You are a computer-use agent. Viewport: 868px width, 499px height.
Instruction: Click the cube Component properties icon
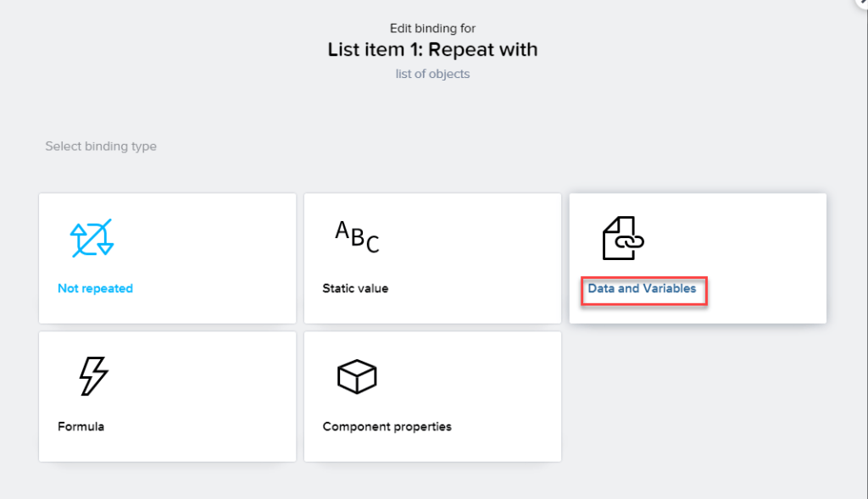(357, 376)
